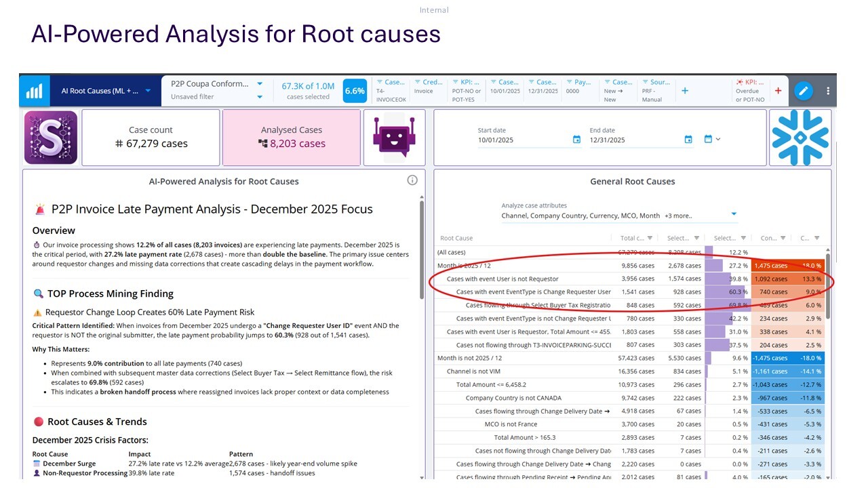Click the bar chart app logo icon
This screenshot has height=488, width=868.
coord(35,91)
